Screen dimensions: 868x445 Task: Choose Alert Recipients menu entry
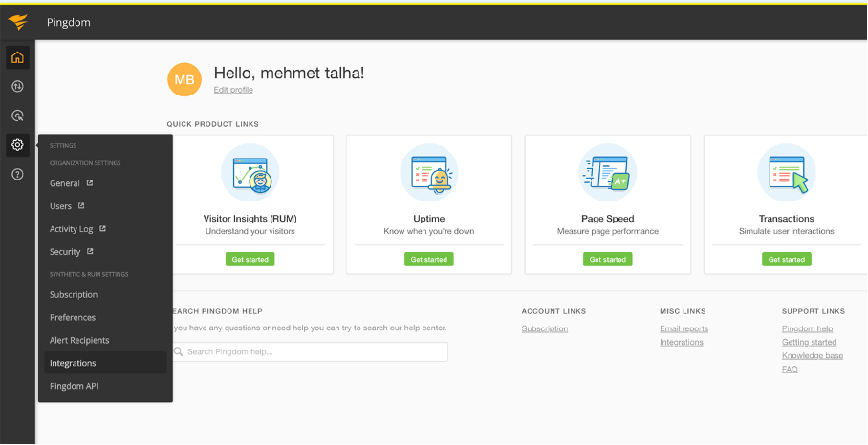click(x=79, y=340)
